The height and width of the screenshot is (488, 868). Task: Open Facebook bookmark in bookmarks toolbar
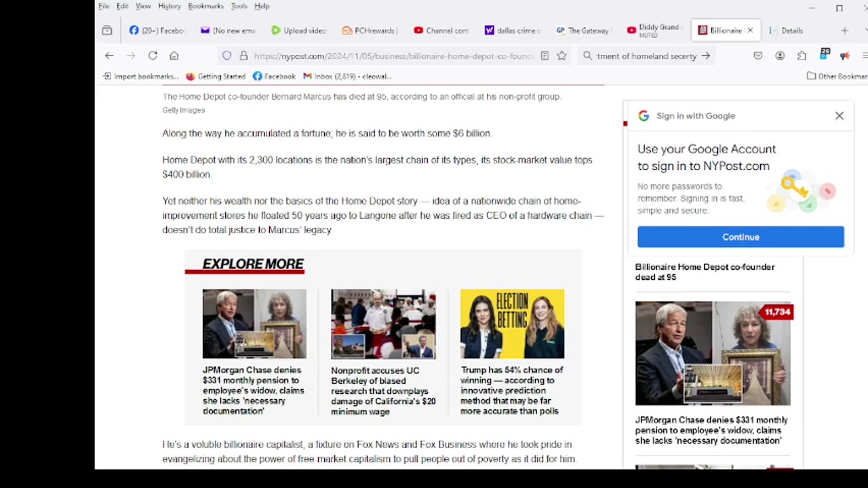point(274,76)
